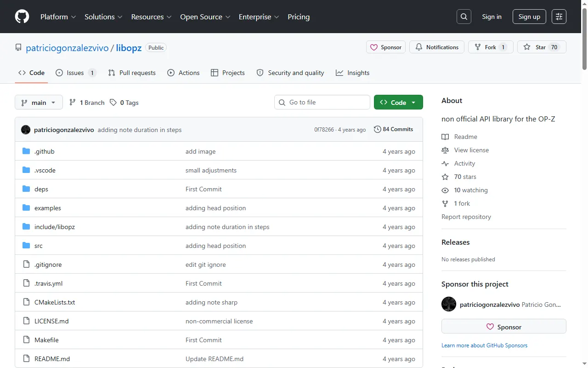Screen dimensions: 588x368
Task: Expand the Platform menu
Action: click(58, 17)
